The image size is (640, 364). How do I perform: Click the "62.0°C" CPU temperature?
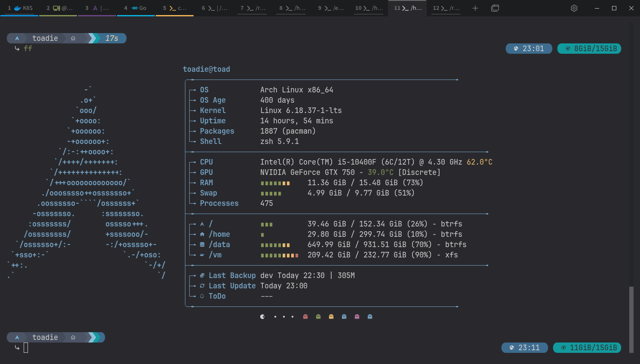tap(480, 162)
